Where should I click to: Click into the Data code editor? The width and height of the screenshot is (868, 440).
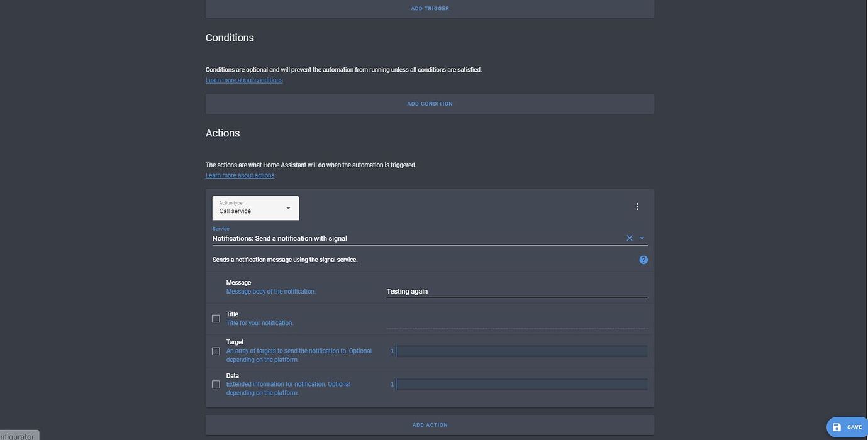[521, 384]
